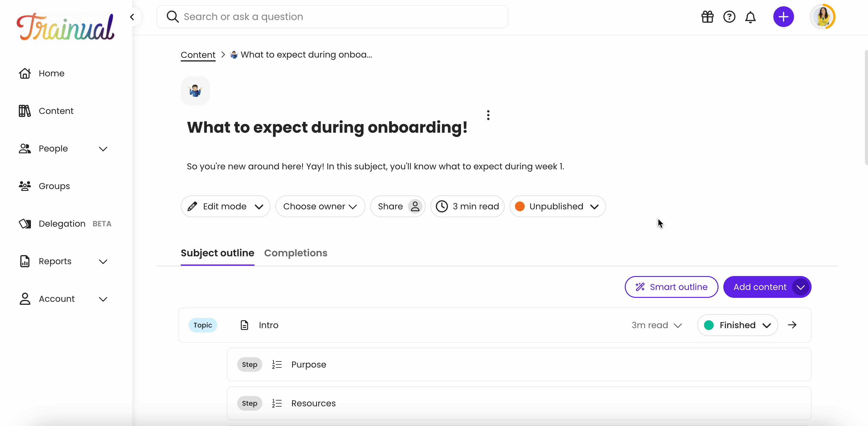
Task: Click the gift box icon in header
Action: (707, 17)
